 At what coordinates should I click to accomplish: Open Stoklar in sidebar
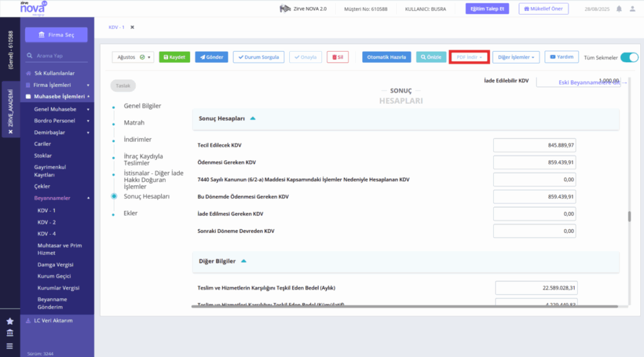coord(43,156)
